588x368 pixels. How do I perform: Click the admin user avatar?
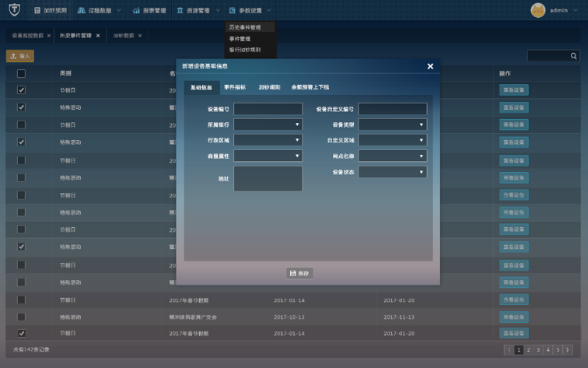click(538, 10)
